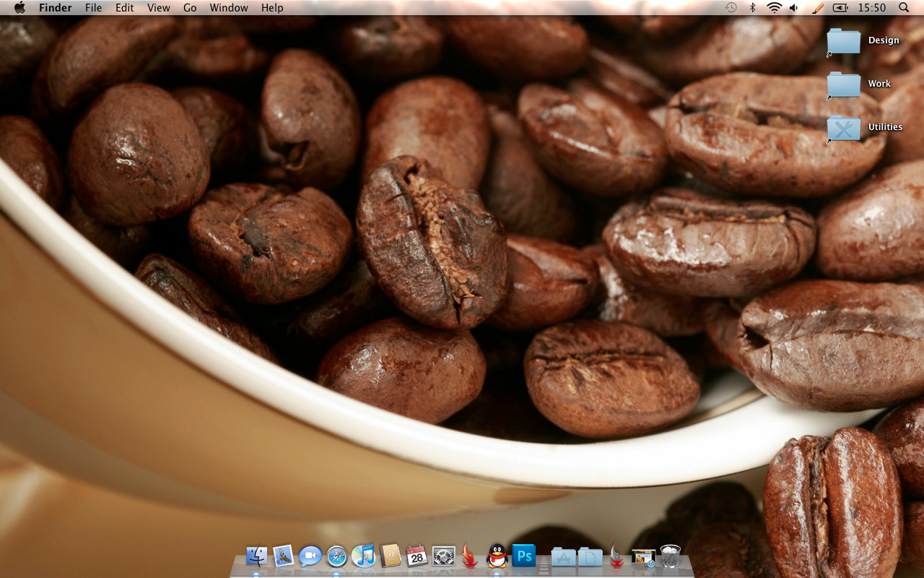Screen dimensions: 924x578
Task: Click the Time Machine menu bar icon
Action: 731,7
